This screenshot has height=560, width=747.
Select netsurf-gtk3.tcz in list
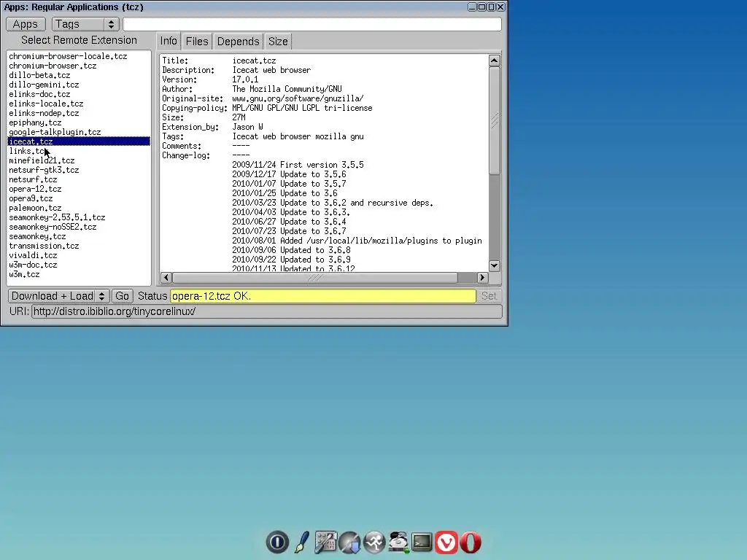pos(79,170)
